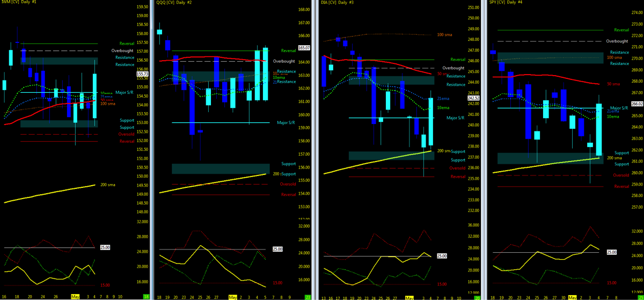Click the red 15.00 level in SPY indicator
The height and width of the screenshot is (300, 644).
pyautogui.click(x=612, y=282)
